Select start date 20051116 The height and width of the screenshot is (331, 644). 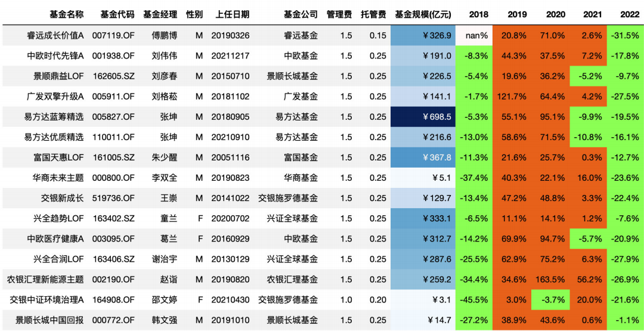[x=230, y=157]
